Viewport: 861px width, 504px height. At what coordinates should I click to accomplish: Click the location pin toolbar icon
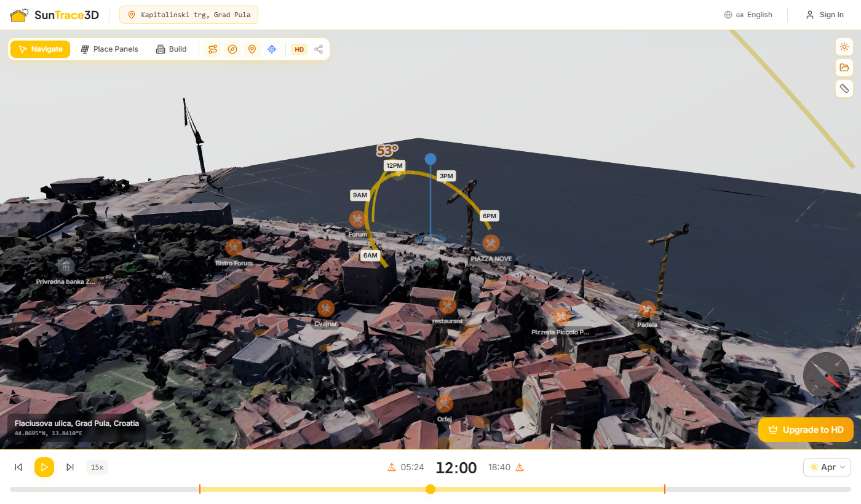[x=252, y=49]
